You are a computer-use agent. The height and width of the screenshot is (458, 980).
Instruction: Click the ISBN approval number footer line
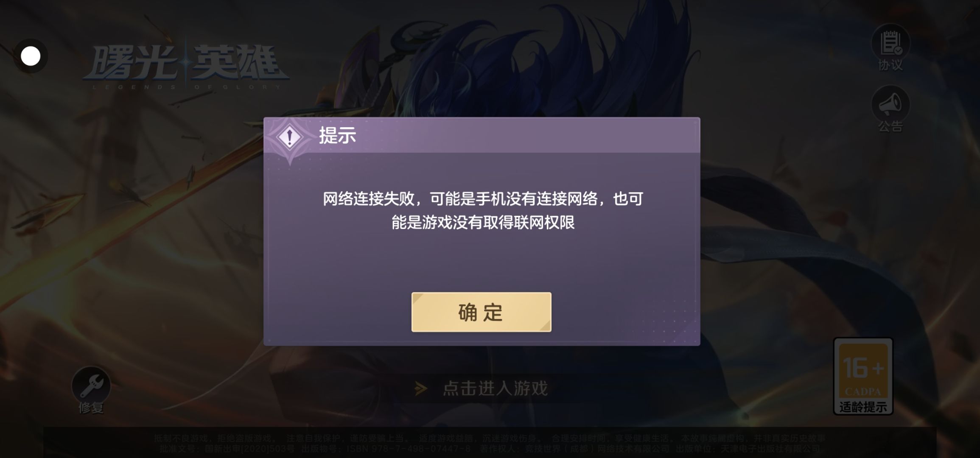tap(490, 448)
